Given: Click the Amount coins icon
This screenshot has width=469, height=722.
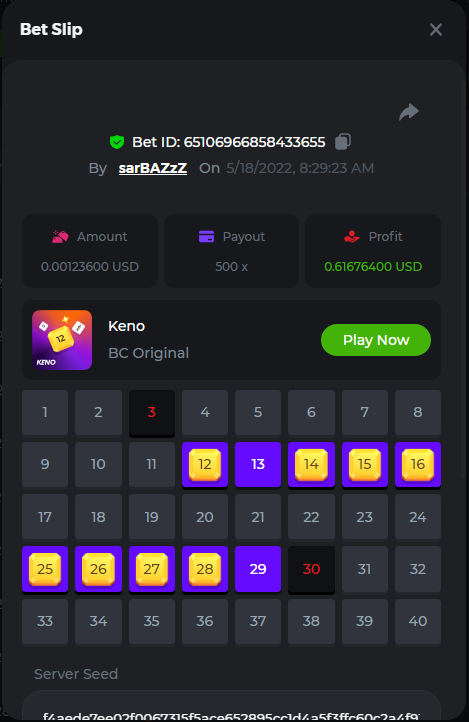Looking at the screenshot, I should 60,237.
